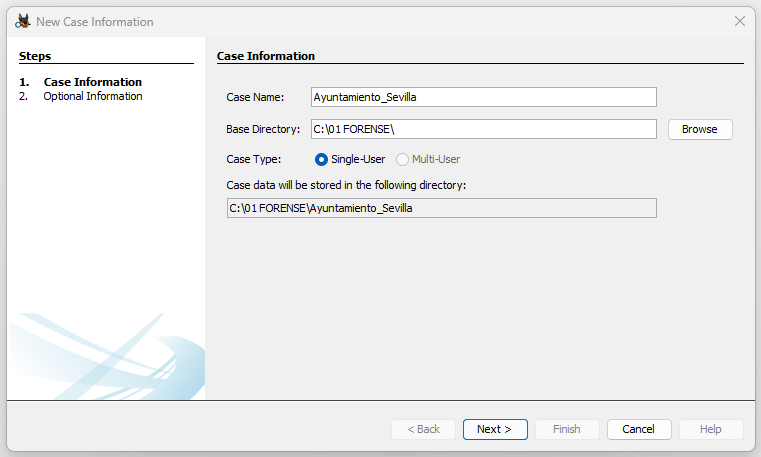Click the Autopsy dog icon in title bar

(22, 21)
